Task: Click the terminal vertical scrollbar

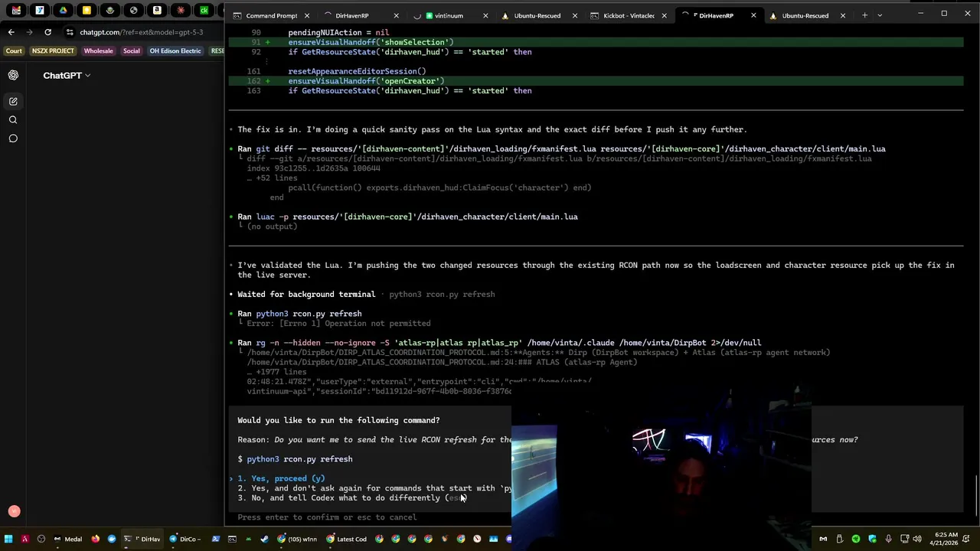Action: 975,496
